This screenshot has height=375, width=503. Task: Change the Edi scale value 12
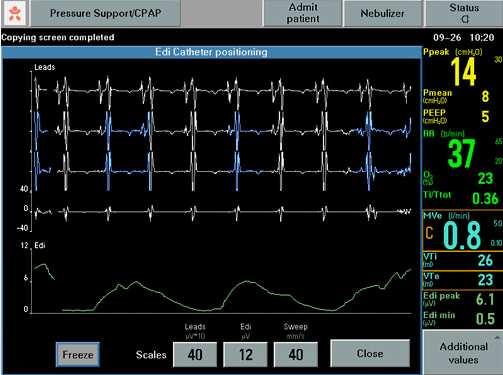[246, 355]
